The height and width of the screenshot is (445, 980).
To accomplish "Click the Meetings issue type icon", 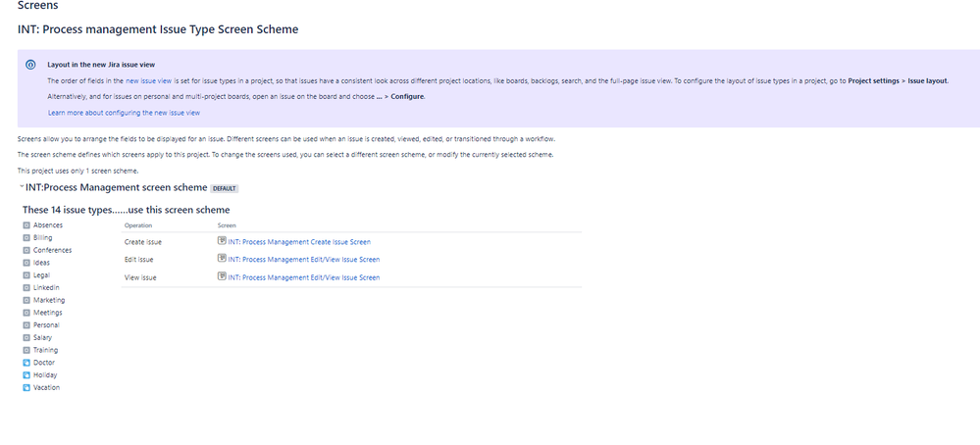I will pyautogui.click(x=26, y=313).
